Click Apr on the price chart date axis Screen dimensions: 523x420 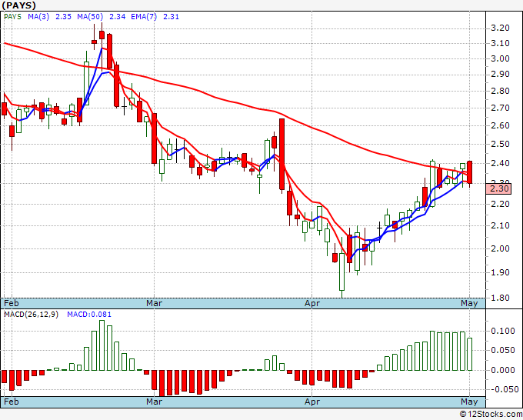312,303
